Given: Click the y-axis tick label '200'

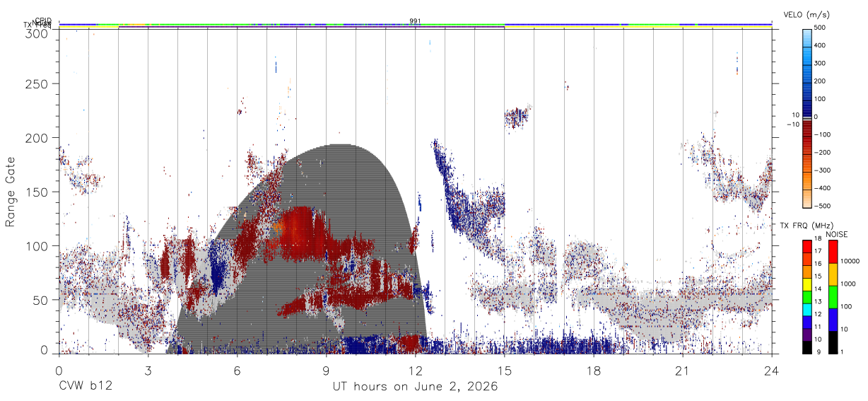Looking at the screenshot, I should [37, 138].
